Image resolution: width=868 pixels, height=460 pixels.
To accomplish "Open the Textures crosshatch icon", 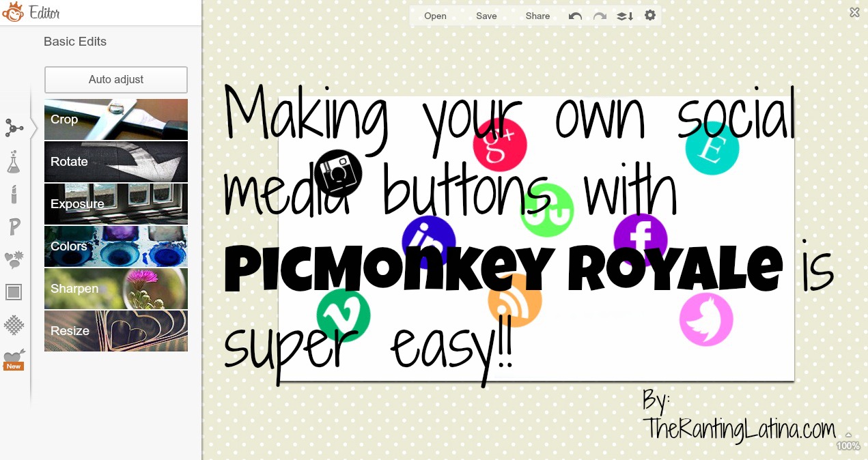I will pos(14,325).
